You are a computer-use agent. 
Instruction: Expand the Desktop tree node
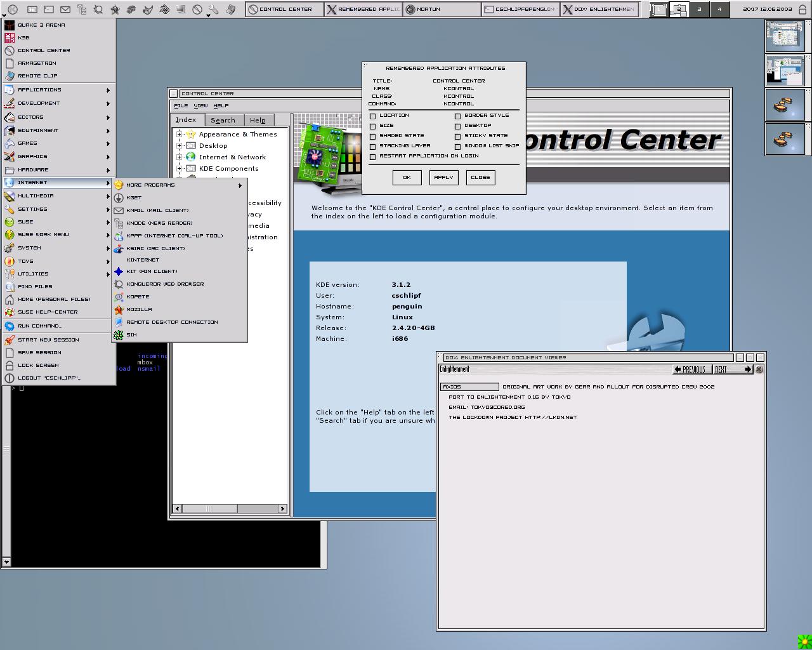[x=180, y=145]
